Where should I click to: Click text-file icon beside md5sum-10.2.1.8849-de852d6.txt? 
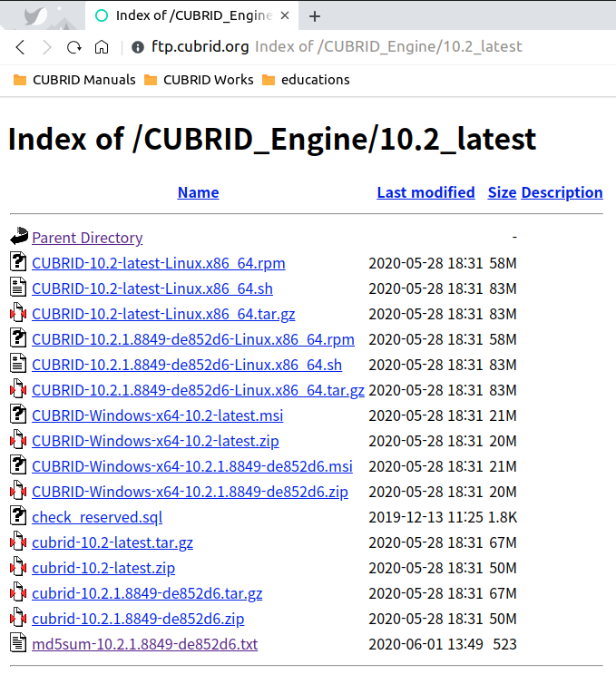18,641
